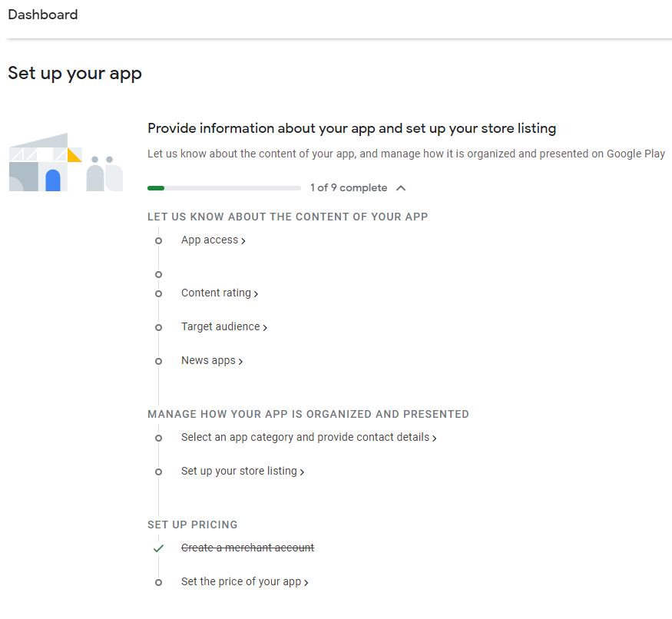Image resolution: width=672 pixels, height=619 pixels.
Task: Click the struck-through Create a merchant account text
Action: point(247,548)
